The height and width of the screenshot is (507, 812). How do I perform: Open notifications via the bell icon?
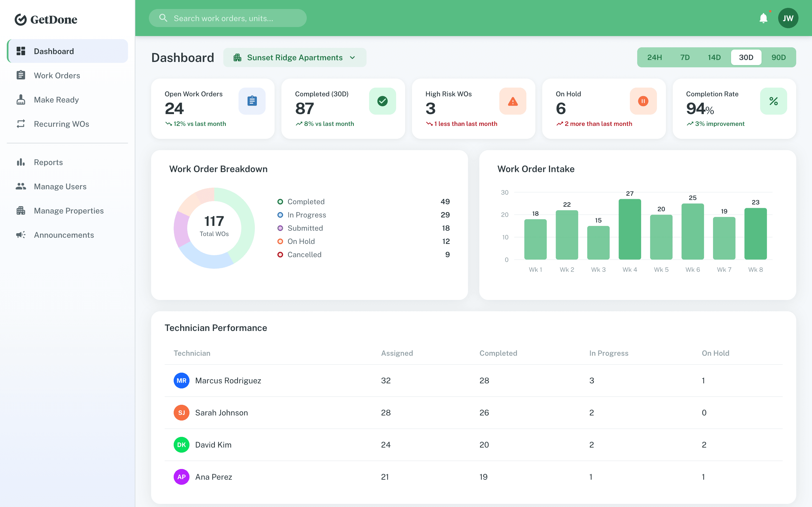(x=763, y=18)
